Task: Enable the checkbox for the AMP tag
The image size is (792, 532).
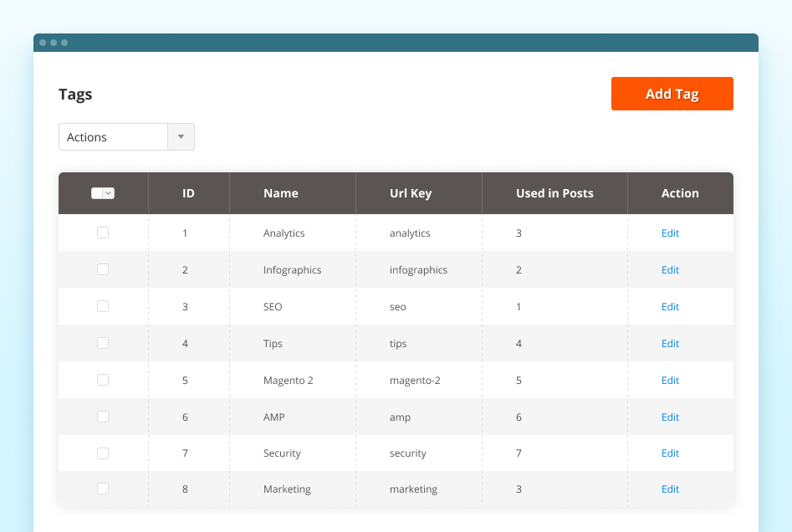Action: click(x=103, y=417)
